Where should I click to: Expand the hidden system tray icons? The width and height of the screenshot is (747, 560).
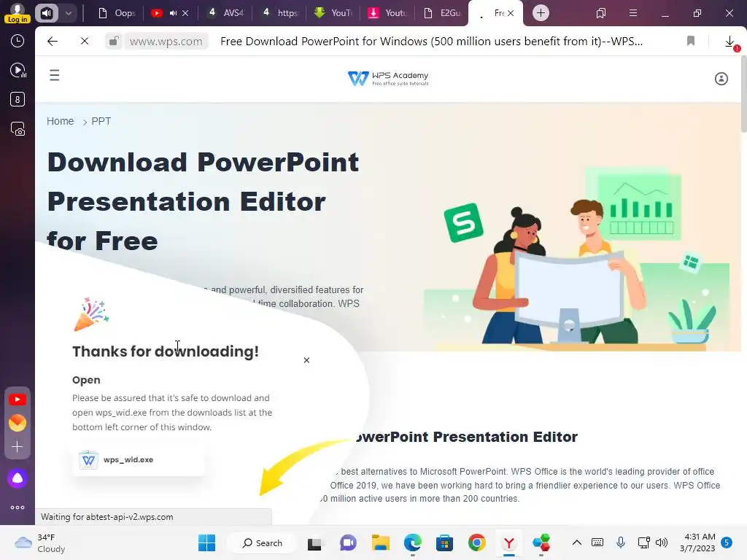pyautogui.click(x=577, y=542)
